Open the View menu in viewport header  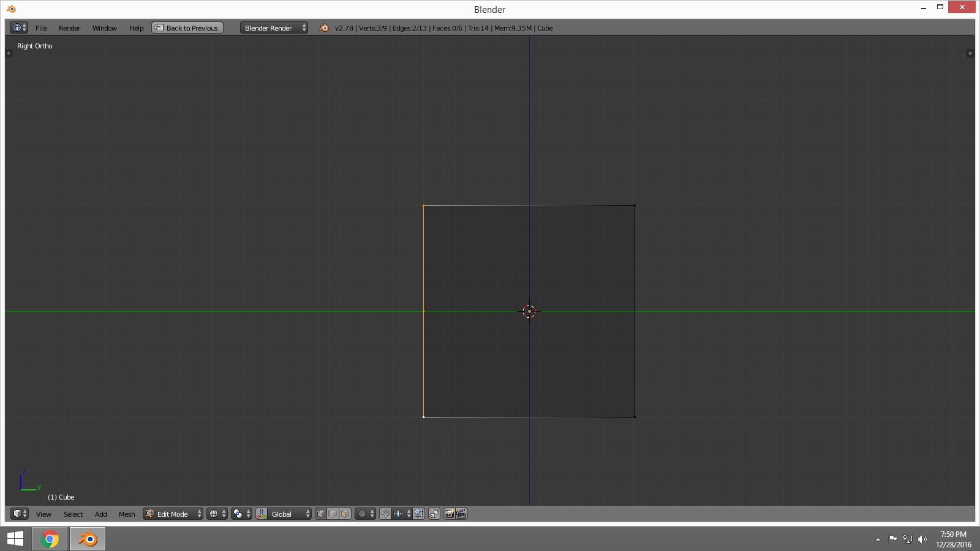(x=43, y=514)
